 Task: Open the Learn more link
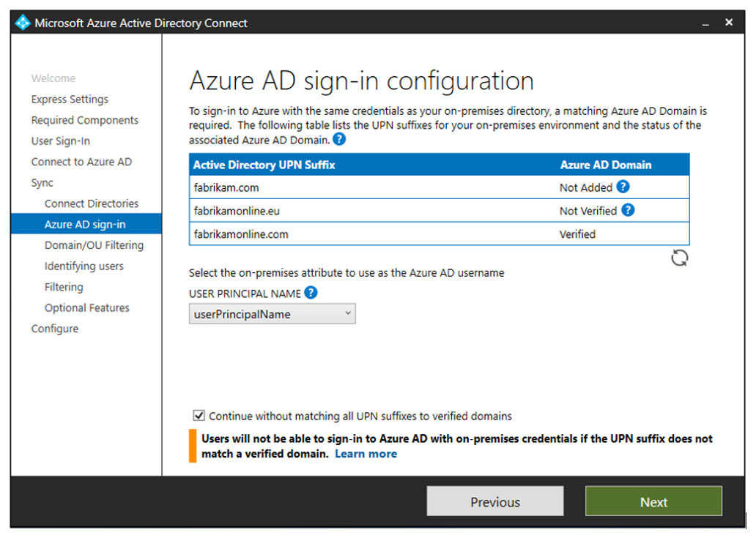tap(366, 454)
